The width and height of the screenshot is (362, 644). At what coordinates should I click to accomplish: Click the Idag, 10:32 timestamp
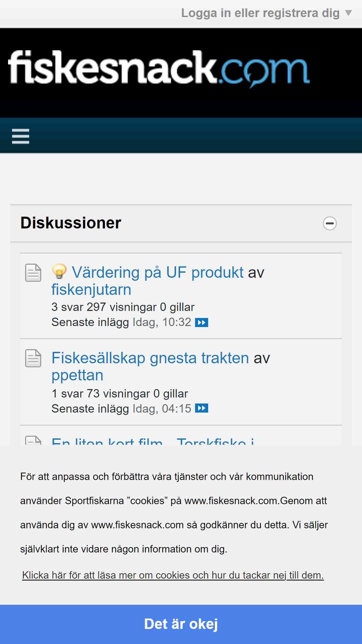pos(162,322)
